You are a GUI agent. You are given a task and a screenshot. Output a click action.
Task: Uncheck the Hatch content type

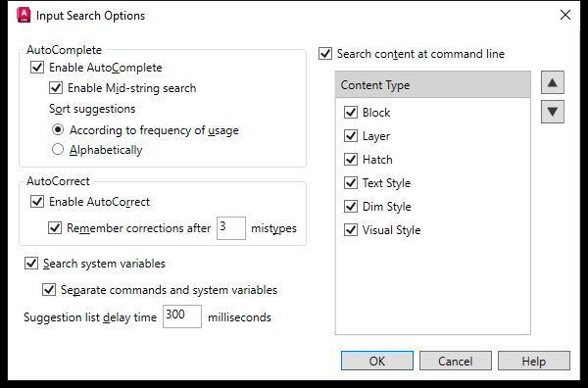(x=351, y=160)
